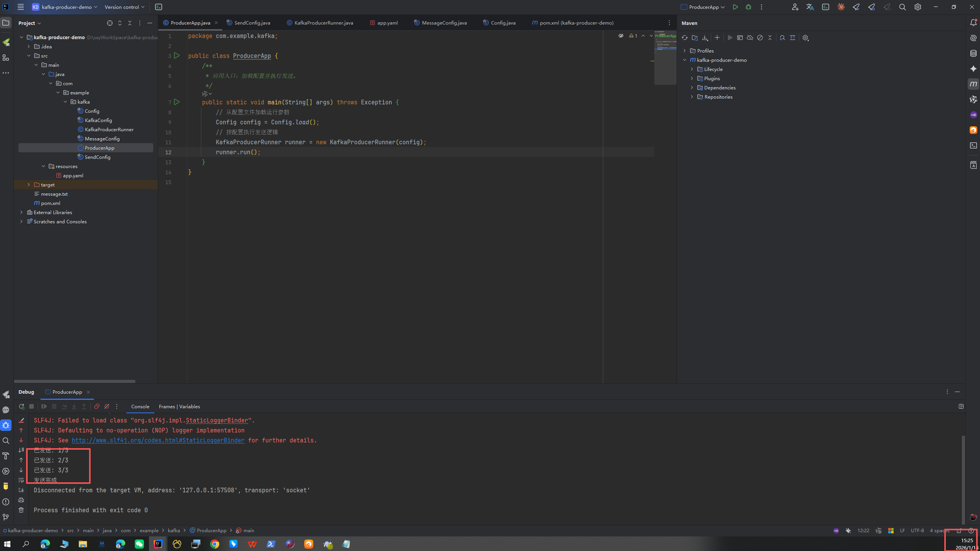The image size is (980, 551).
Task: Click run gutter arrow beside main method
Action: pos(177,102)
